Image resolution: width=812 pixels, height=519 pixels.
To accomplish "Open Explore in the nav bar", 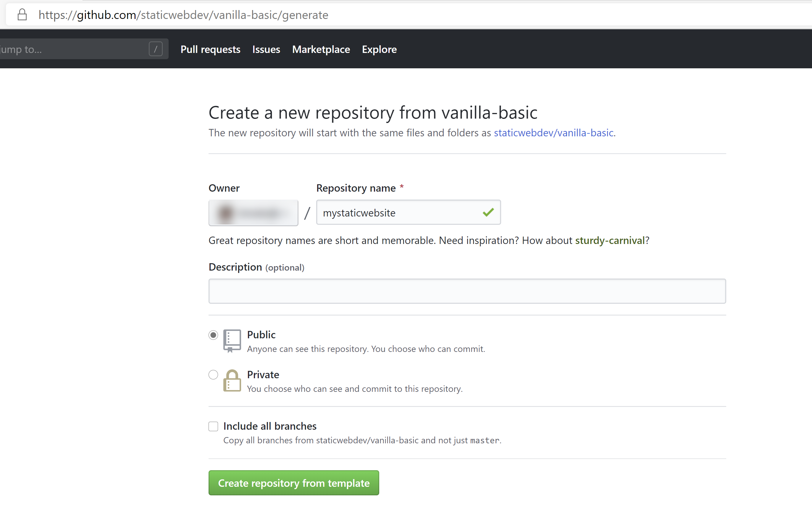I will coord(379,49).
